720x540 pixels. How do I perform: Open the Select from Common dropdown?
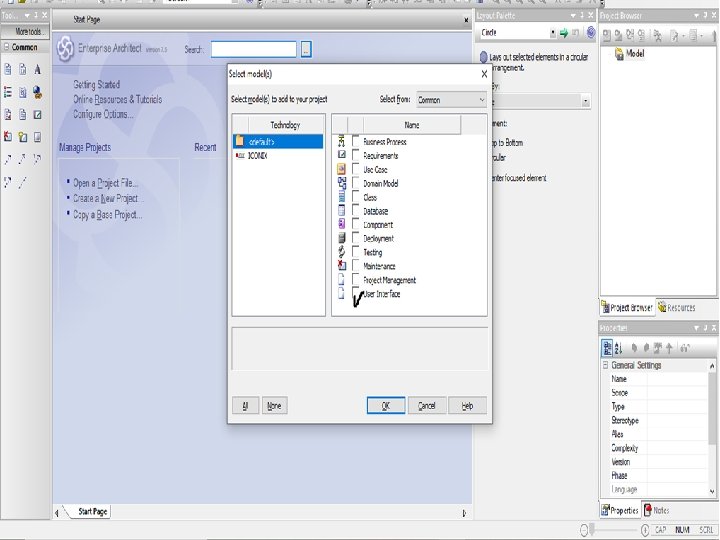[451, 100]
